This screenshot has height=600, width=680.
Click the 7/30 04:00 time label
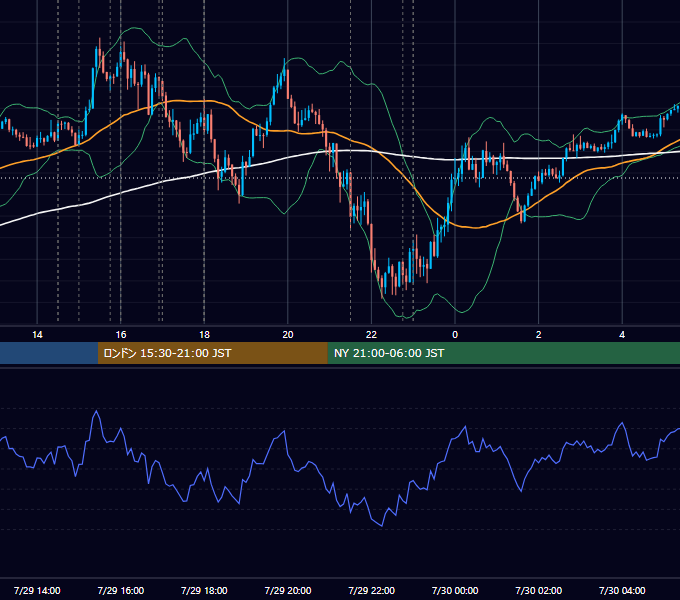(622, 590)
